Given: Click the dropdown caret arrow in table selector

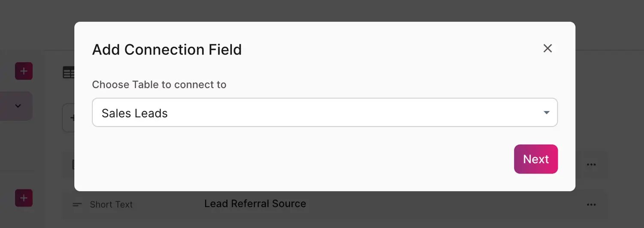Looking at the screenshot, I should pyautogui.click(x=547, y=112).
